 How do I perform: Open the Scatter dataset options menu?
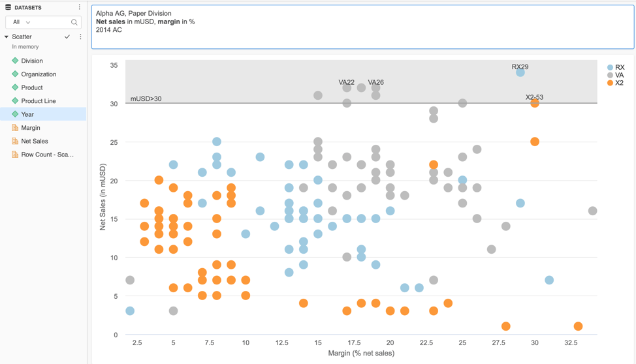pyautogui.click(x=80, y=37)
